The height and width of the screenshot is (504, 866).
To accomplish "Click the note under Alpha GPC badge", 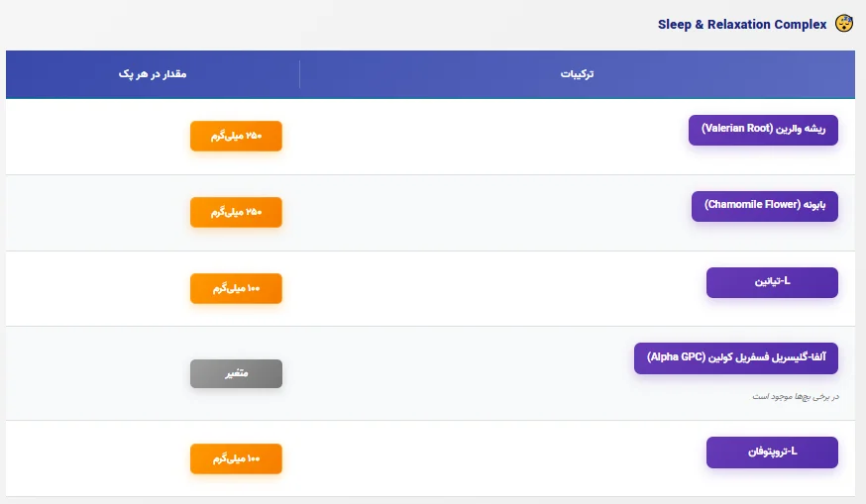I will pos(794,397).
